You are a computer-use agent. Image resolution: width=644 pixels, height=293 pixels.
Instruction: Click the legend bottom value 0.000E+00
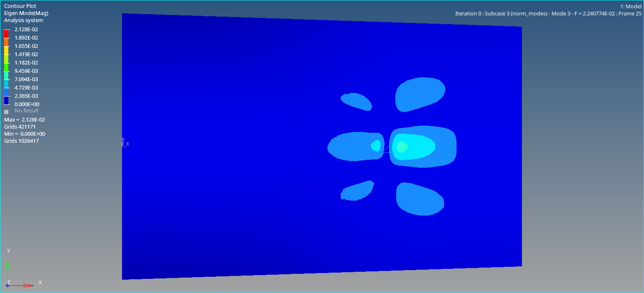pyautogui.click(x=27, y=104)
